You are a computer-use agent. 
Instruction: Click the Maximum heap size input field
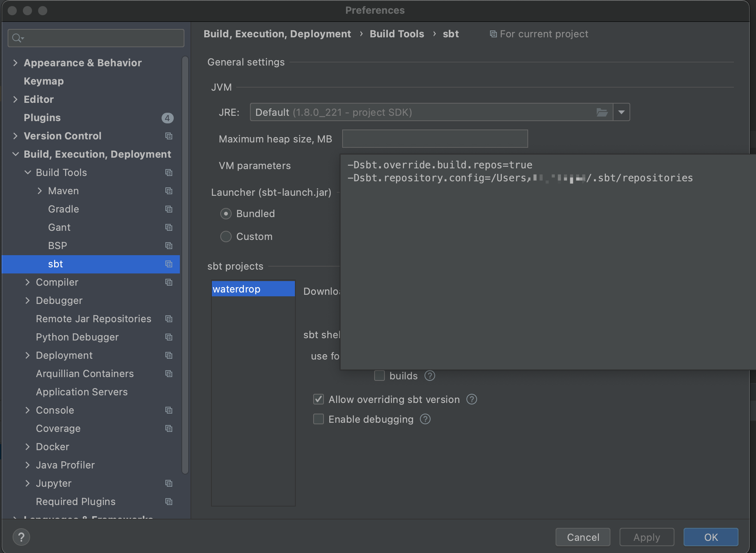434,139
